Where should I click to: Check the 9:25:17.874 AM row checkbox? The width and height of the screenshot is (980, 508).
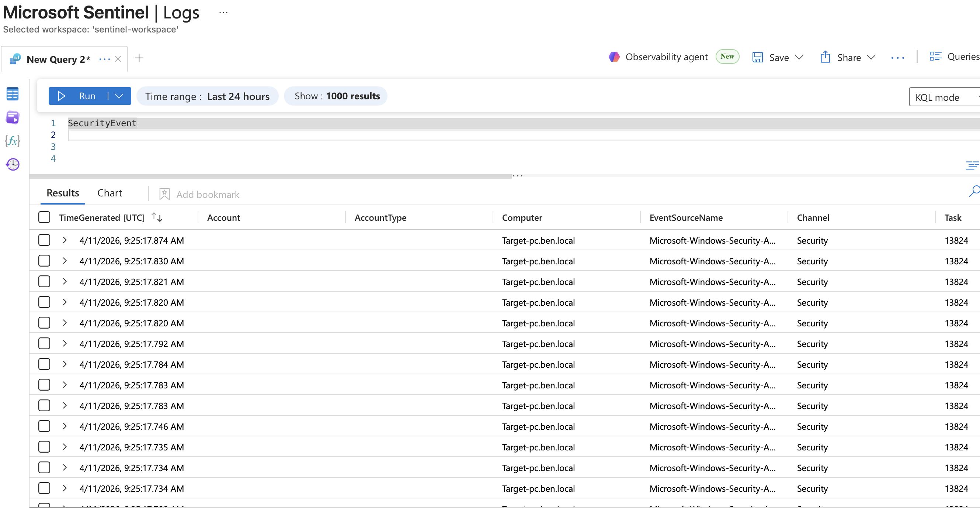[x=44, y=240]
